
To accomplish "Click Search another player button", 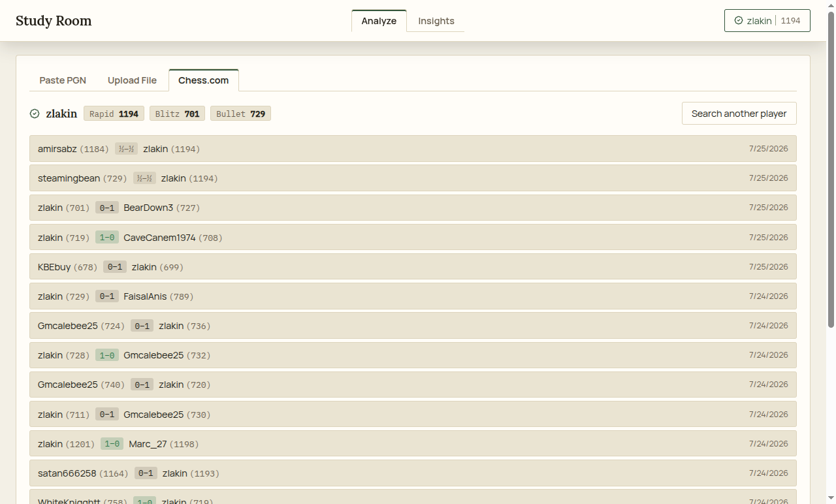I will [x=739, y=114].
